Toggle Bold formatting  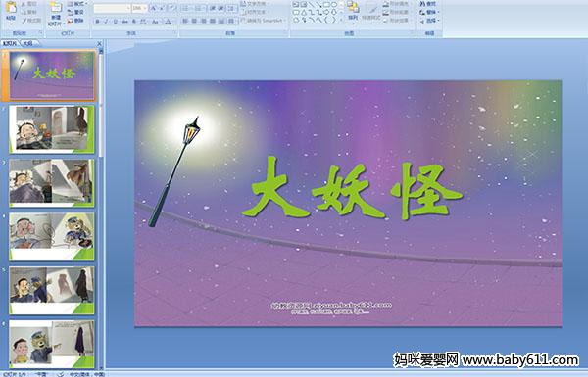pos(97,22)
